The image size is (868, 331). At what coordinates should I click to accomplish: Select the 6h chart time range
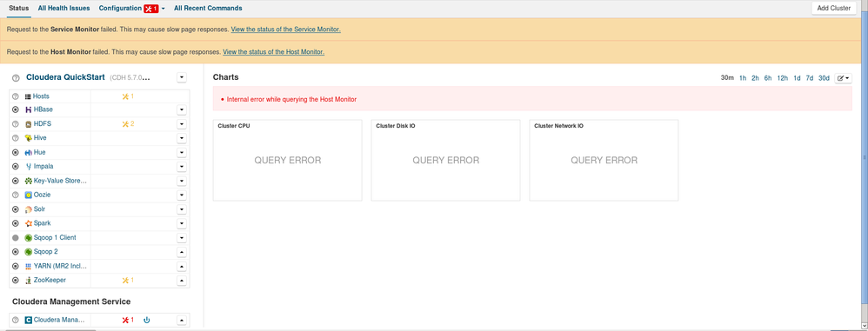(768, 78)
